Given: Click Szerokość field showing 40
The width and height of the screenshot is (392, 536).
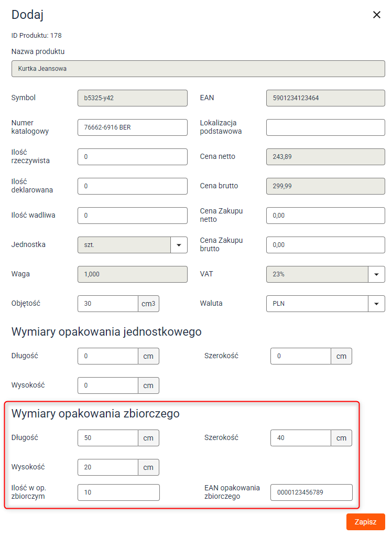Looking at the screenshot, I should pyautogui.click(x=300, y=438).
